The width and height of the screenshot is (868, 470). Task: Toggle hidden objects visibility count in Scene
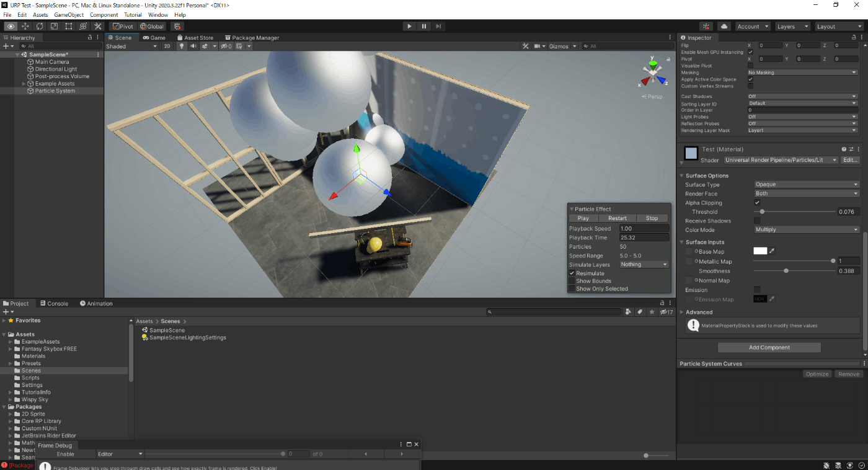[x=226, y=47]
